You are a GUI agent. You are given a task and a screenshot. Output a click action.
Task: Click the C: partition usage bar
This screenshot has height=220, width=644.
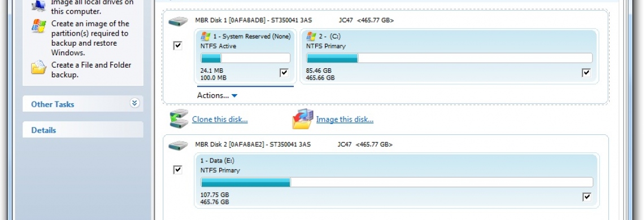coord(449,58)
